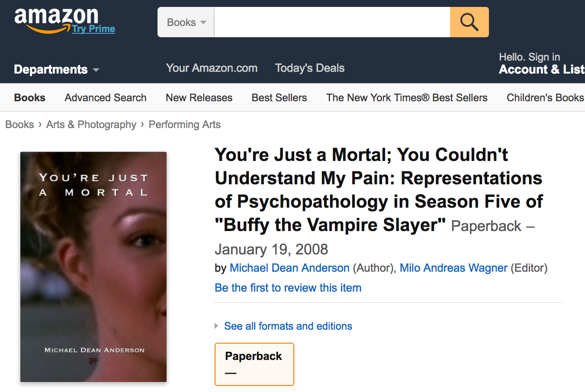Navigate to Arts & Photography breadcrumb
Screen dimensions: 585x392
coord(91,125)
